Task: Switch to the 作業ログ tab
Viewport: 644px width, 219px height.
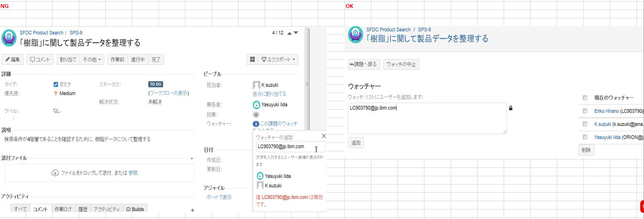Action: pos(63,209)
